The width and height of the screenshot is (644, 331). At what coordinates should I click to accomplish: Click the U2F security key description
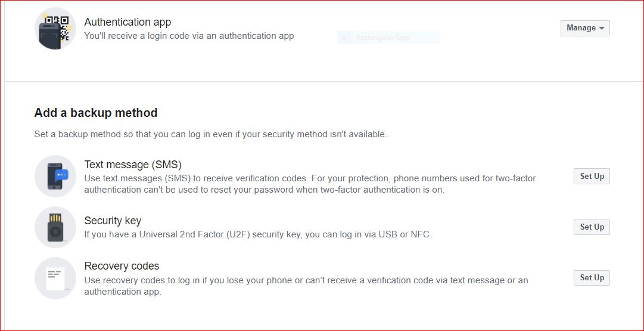[257, 234]
